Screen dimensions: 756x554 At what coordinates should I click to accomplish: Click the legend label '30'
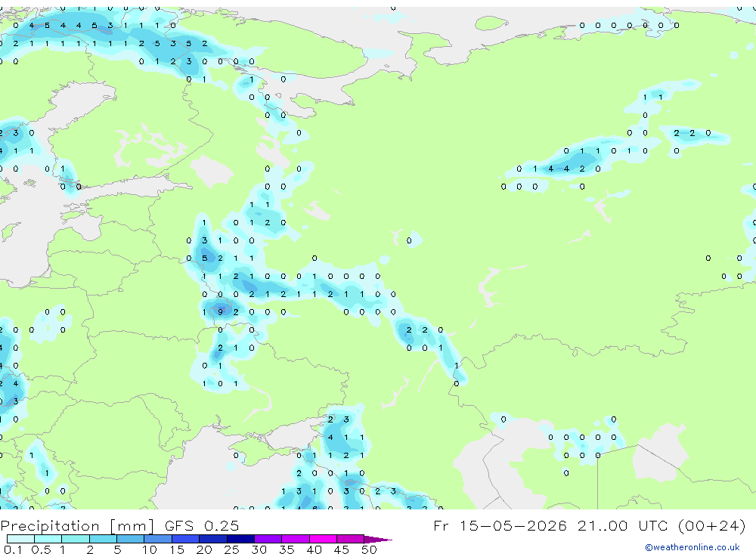click(259, 549)
